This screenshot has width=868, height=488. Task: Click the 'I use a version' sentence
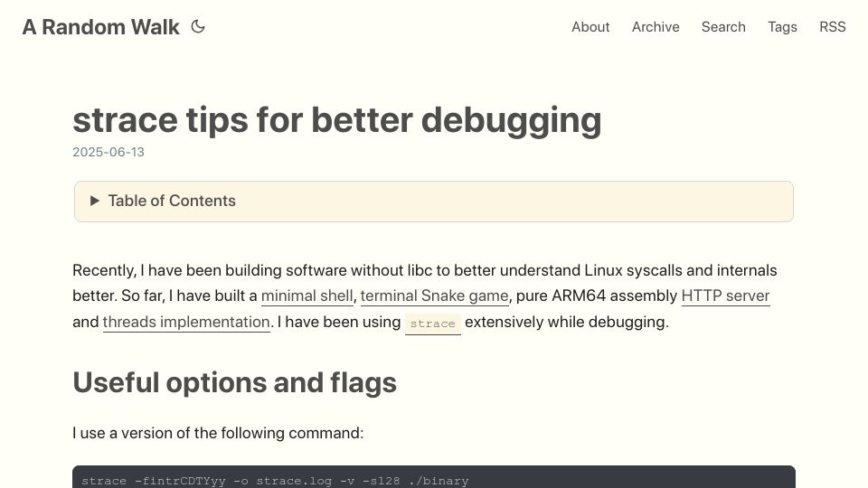tap(218, 433)
